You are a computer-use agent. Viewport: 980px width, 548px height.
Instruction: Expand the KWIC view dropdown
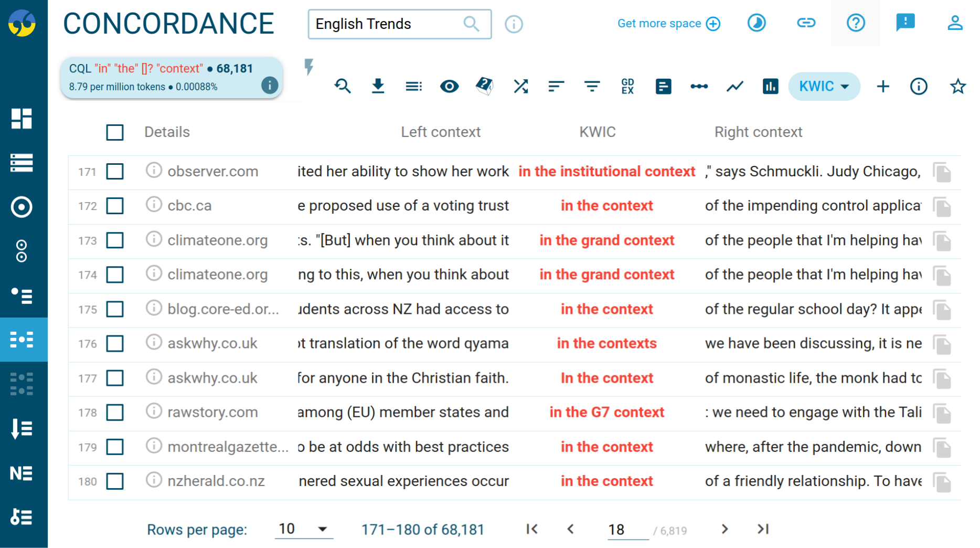824,86
